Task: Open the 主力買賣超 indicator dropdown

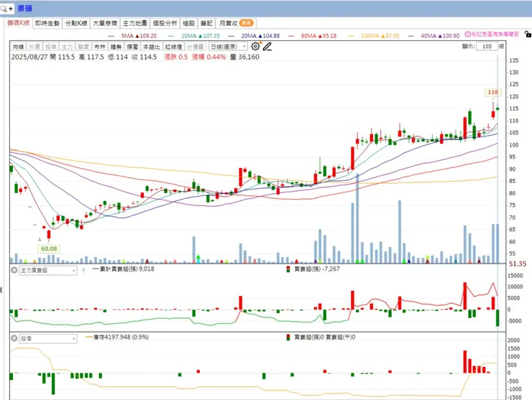Action: [48, 270]
